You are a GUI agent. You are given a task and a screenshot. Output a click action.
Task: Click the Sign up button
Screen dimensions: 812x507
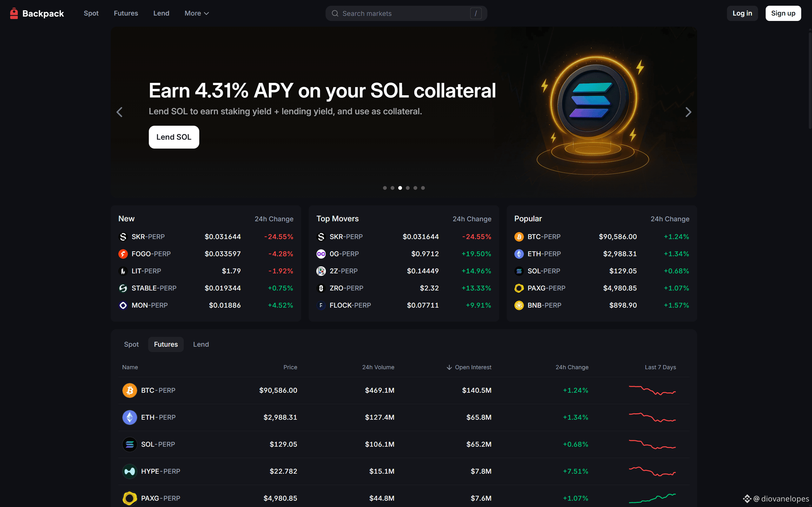782,13
